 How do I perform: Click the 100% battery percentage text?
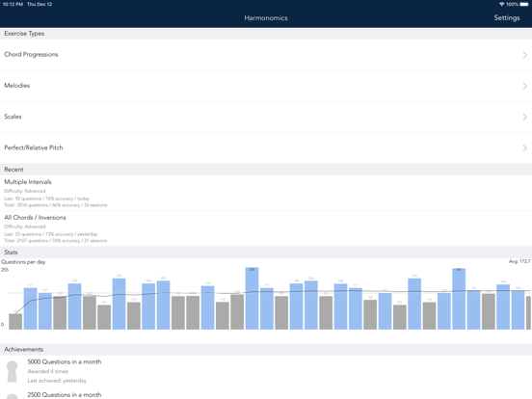512,4
